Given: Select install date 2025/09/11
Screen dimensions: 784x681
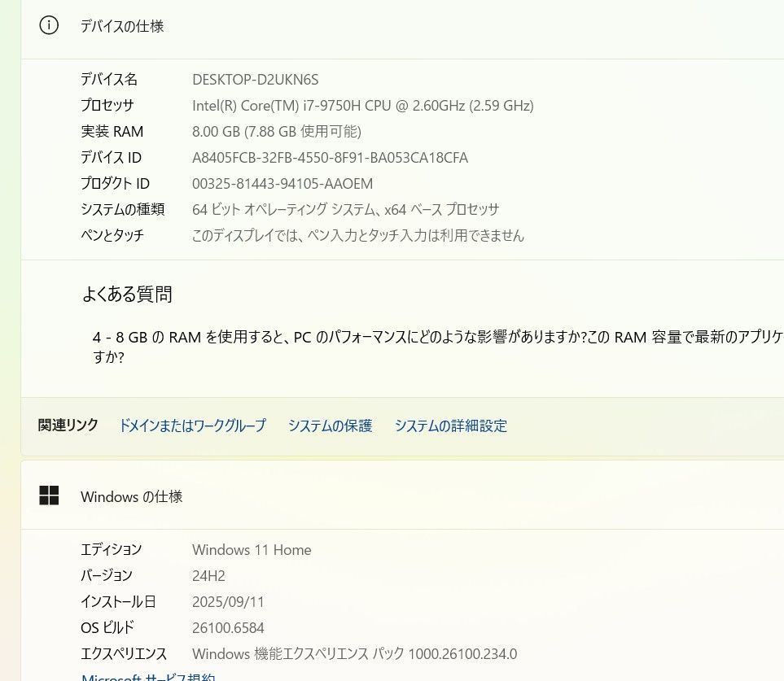Looking at the screenshot, I should [228, 602].
